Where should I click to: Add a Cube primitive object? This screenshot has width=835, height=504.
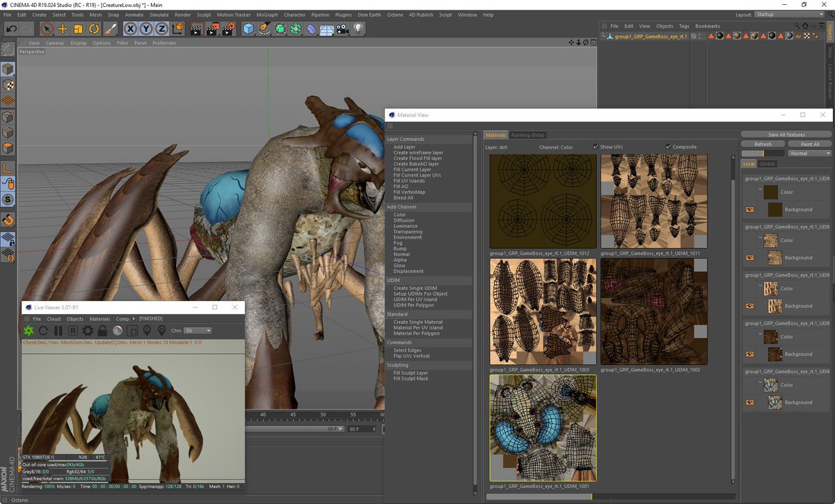248,29
